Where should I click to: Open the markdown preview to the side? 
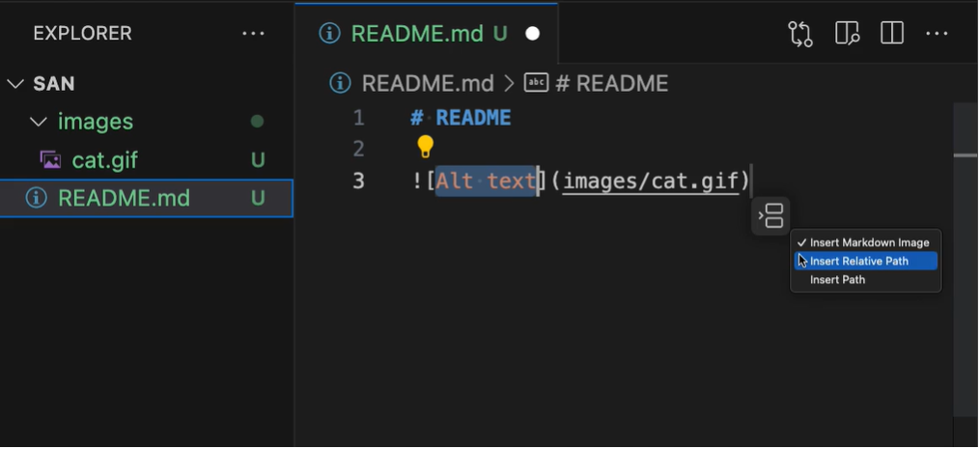click(x=847, y=34)
